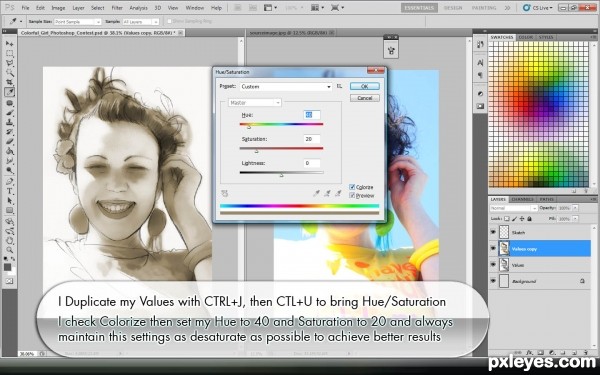Open the Sample Size dropdown
Image resolution: width=600 pixels, height=375 pixels.
click(77, 22)
